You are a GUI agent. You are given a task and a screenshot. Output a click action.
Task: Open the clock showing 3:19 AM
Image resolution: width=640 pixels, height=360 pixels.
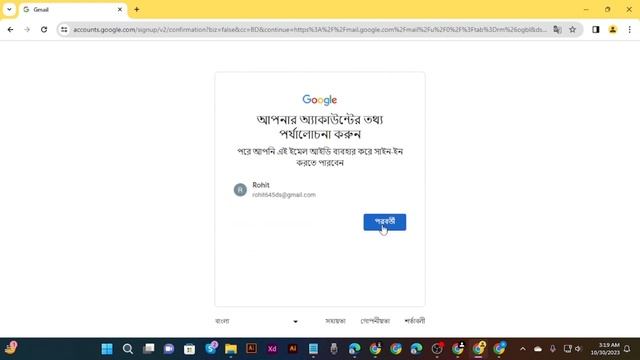click(x=605, y=349)
